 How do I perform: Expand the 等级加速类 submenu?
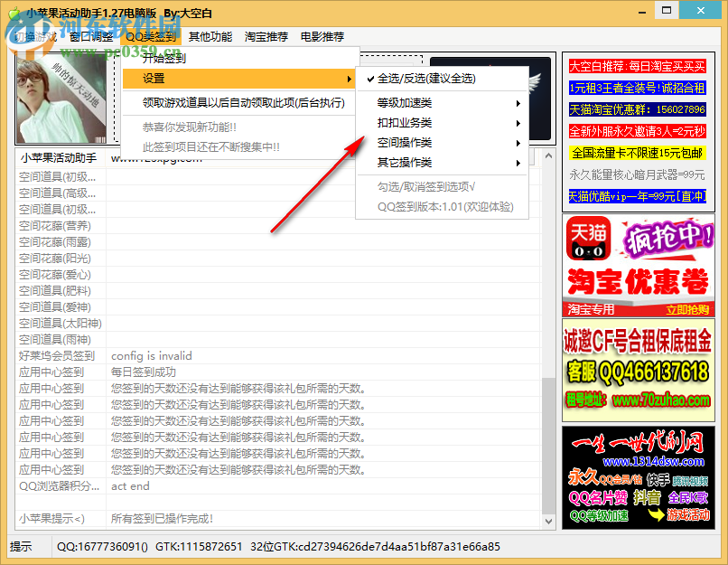pyautogui.click(x=442, y=103)
